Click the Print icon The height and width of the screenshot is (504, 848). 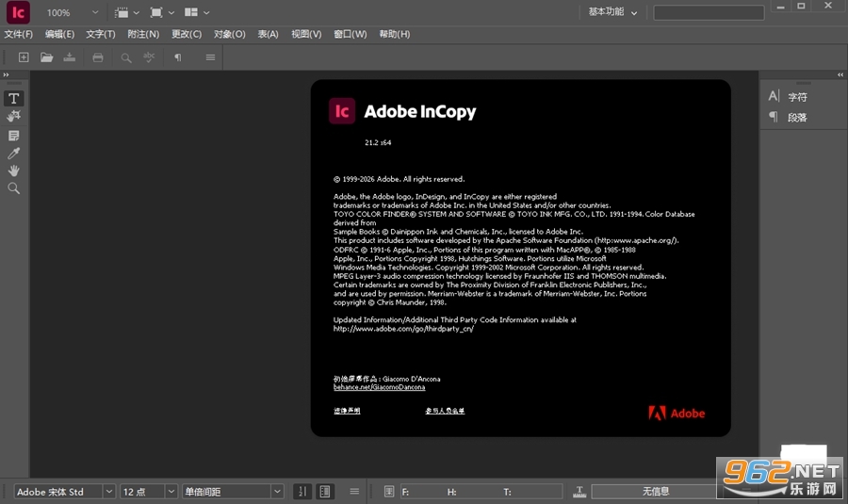pos(98,57)
